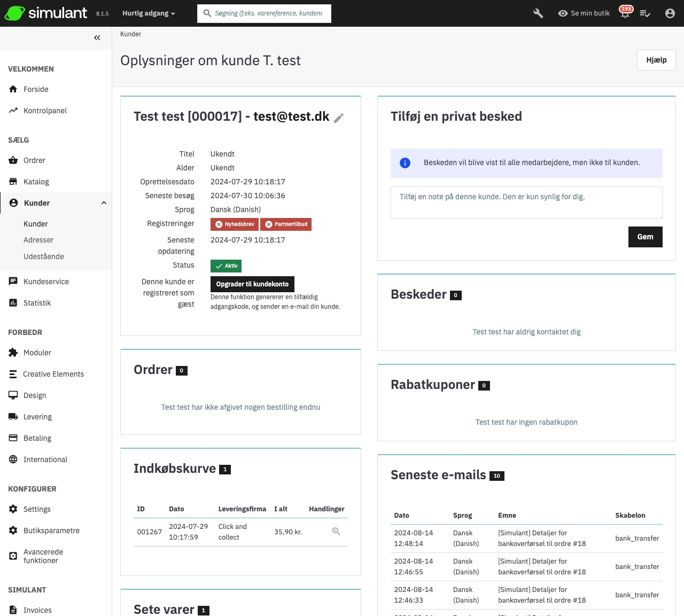Click the Gem button
684x616 pixels.
point(645,237)
